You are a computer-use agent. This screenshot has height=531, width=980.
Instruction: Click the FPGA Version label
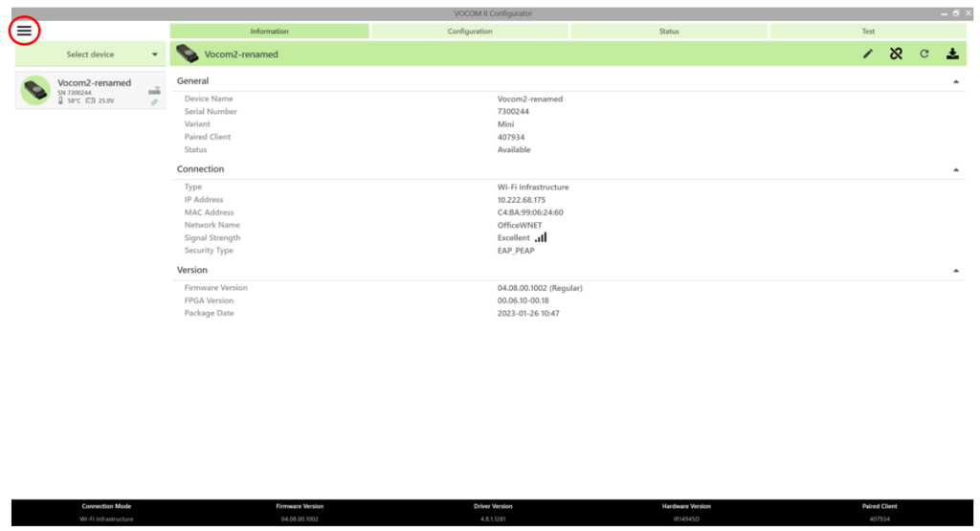coord(209,300)
